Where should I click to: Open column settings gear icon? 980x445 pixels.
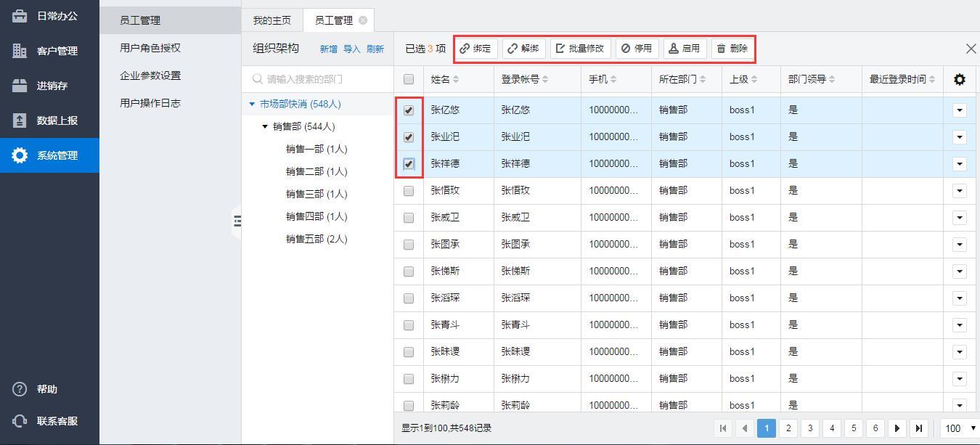point(959,79)
